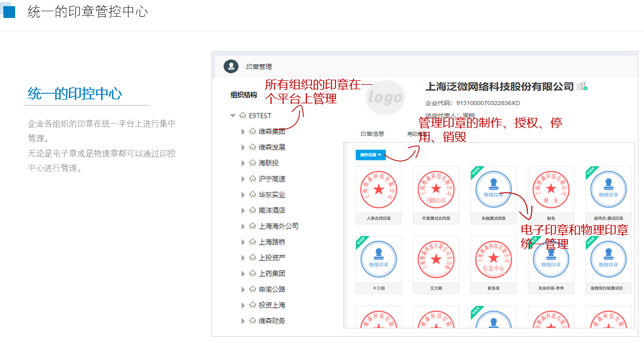644x343 pixels.
Task: Expand the 维森发展 tree node arrow
Action: pos(243,147)
